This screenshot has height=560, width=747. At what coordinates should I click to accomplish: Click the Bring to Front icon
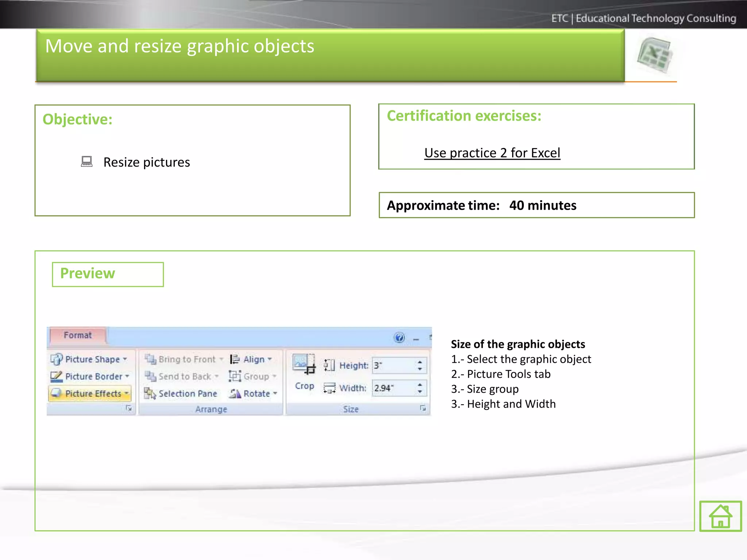click(150, 359)
